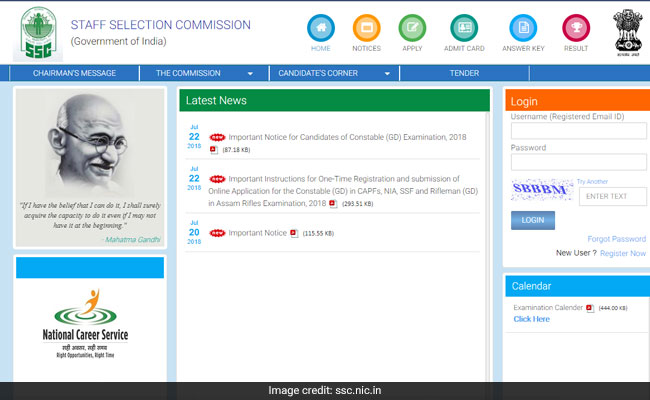This screenshot has height=400, width=650.
Task: Expand Candidate's Corner dropdown arrow
Action: tap(387, 74)
